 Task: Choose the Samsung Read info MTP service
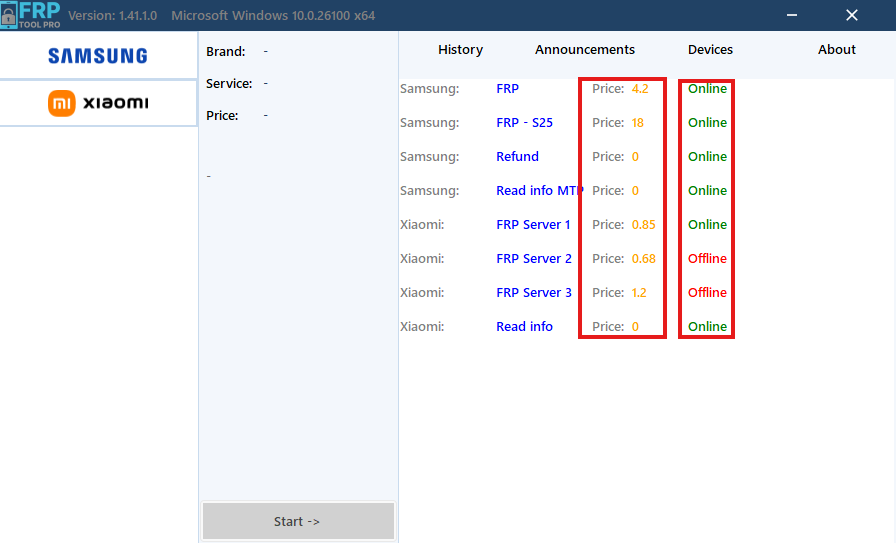coord(539,190)
